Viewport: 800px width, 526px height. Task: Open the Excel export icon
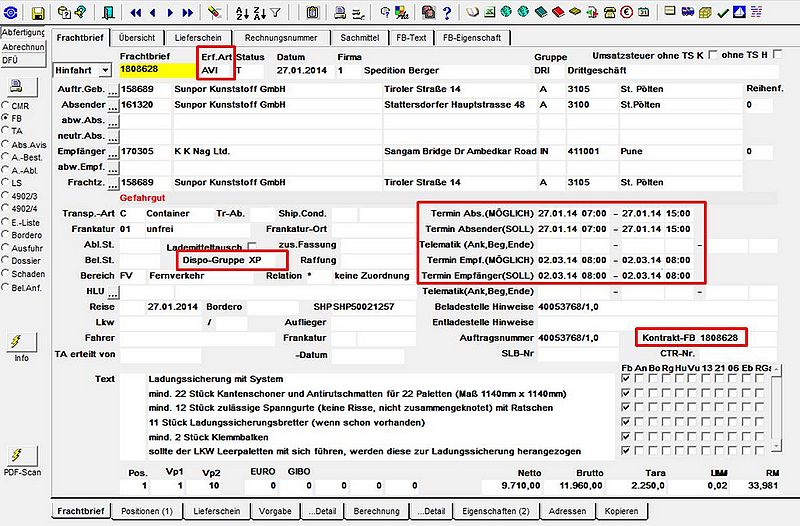point(489,12)
